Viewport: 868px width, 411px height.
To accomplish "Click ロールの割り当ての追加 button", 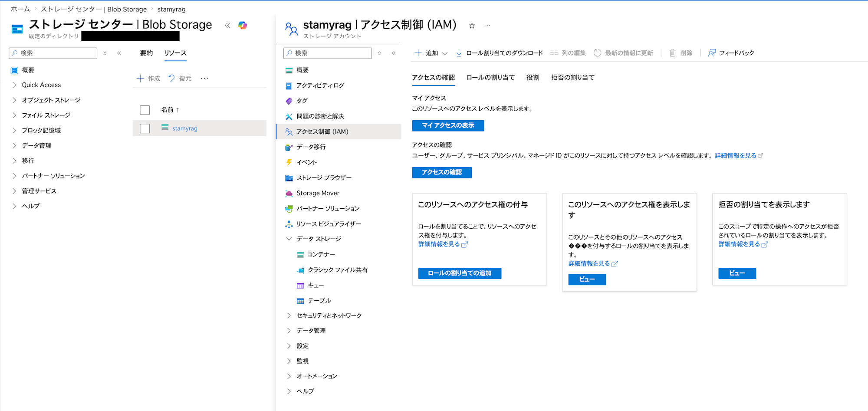I will 460,273.
